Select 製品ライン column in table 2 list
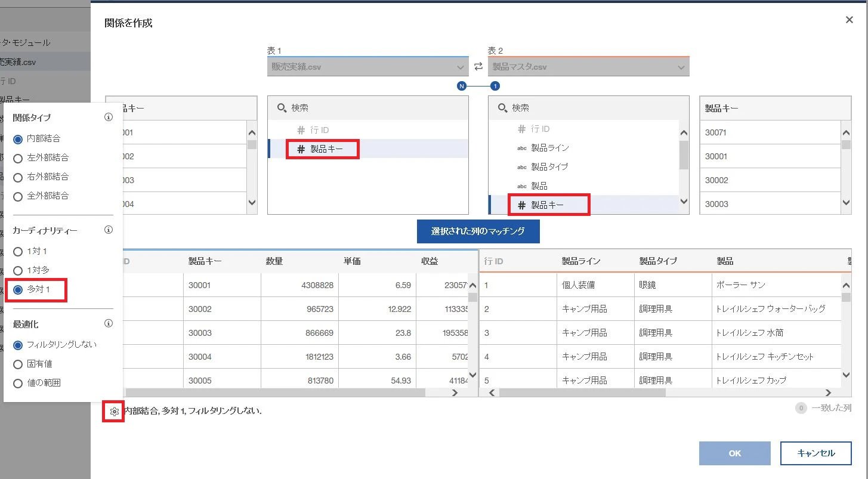The image size is (868, 479). point(584,148)
